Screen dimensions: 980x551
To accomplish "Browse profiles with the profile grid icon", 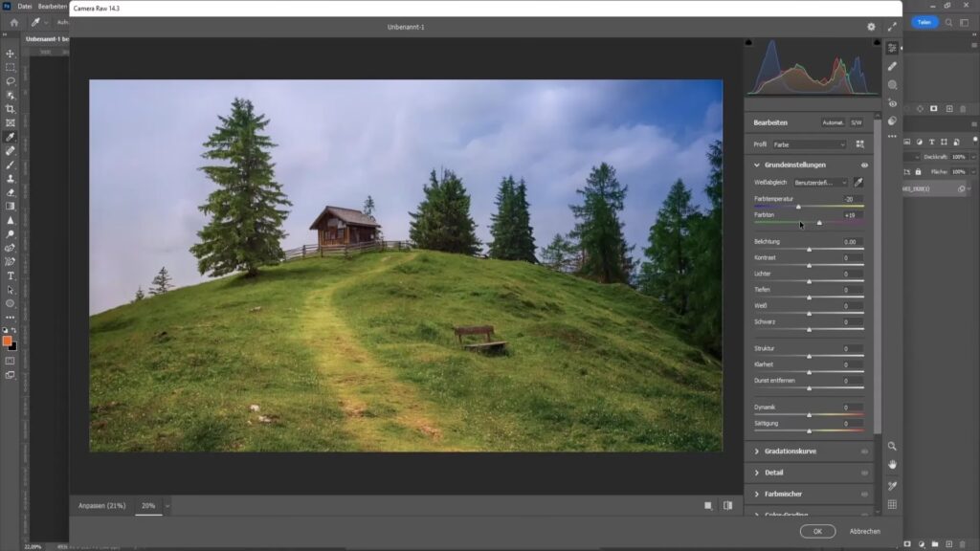I will 859,144.
